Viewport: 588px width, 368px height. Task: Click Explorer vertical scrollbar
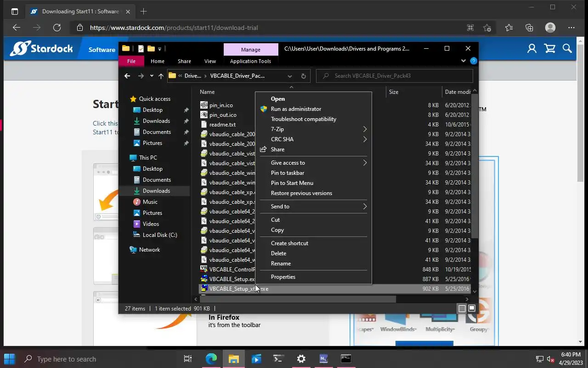tap(475, 166)
